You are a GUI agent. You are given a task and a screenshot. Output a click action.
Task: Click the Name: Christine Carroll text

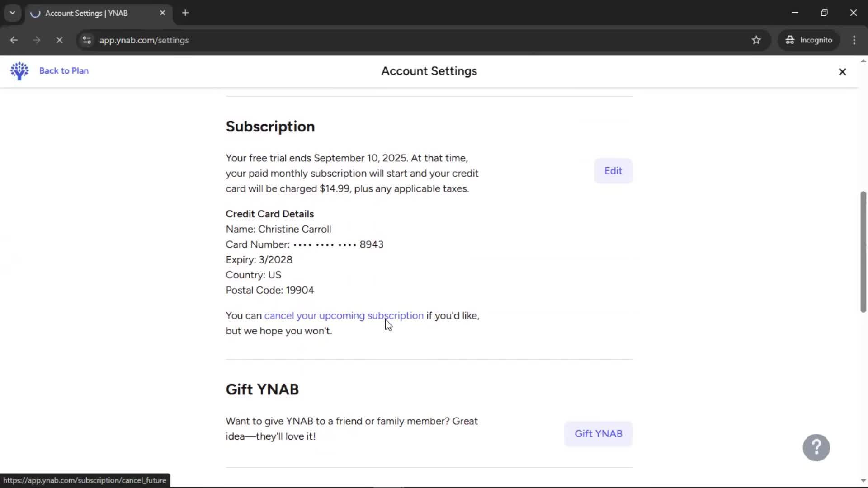click(278, 230)
